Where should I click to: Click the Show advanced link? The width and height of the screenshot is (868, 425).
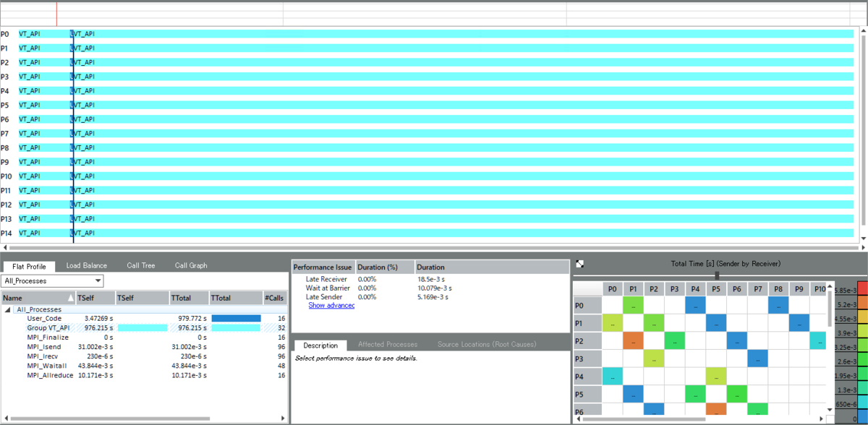pos(331,305)
